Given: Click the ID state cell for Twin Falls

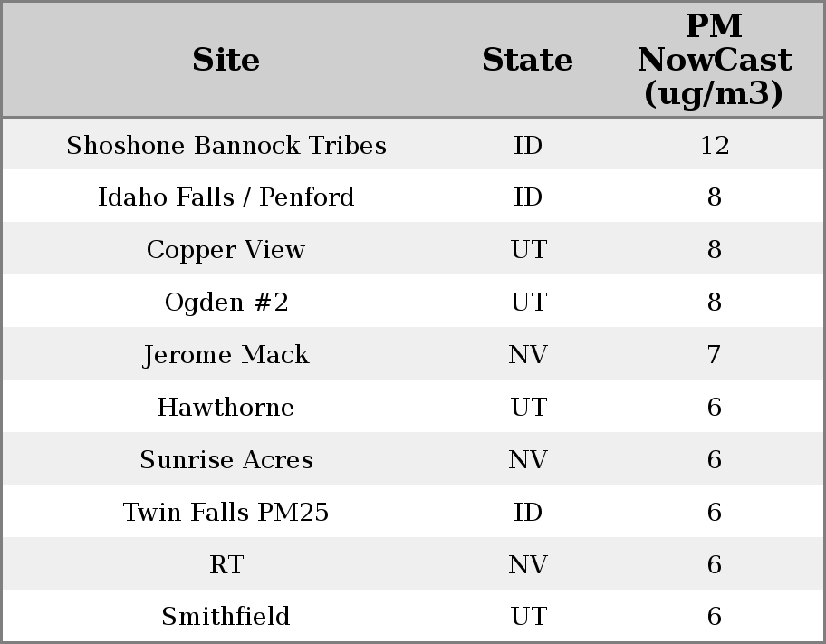Looking at the screenshot, I should tap(528, 513).
